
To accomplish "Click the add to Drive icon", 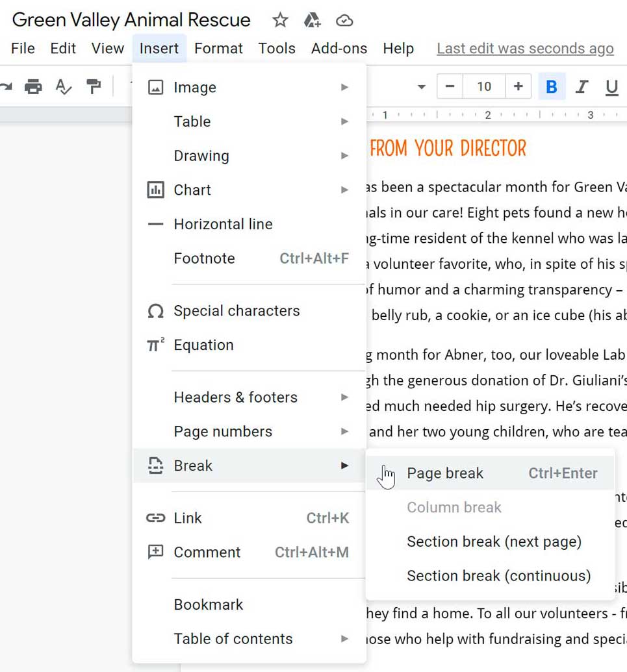I will pyautogui.click(x=313, y=20).
